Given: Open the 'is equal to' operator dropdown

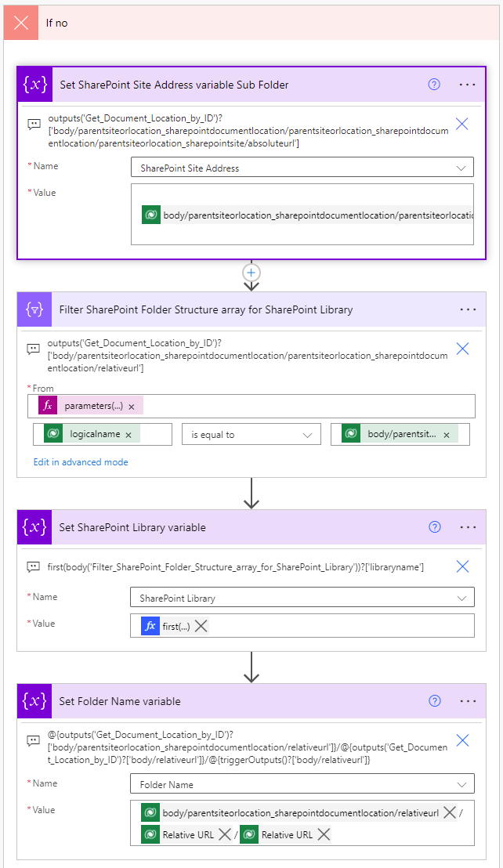Looking at the screenshot, I should 251,435.
